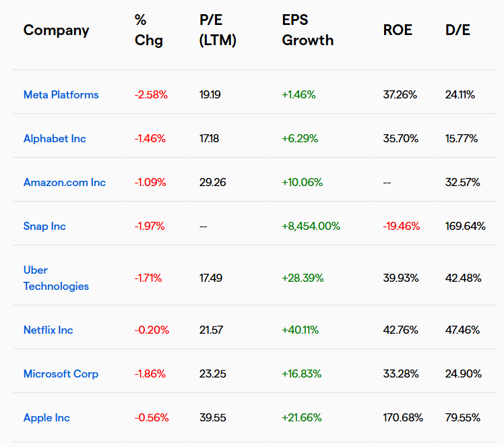
Task: Select Amazon's -1.09% change value
Action: [x=150, y=182]
